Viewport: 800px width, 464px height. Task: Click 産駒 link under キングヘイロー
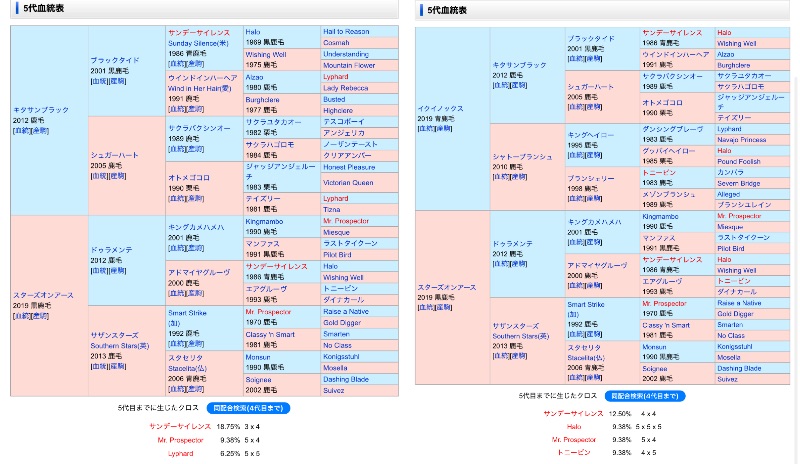click(593, 155)
